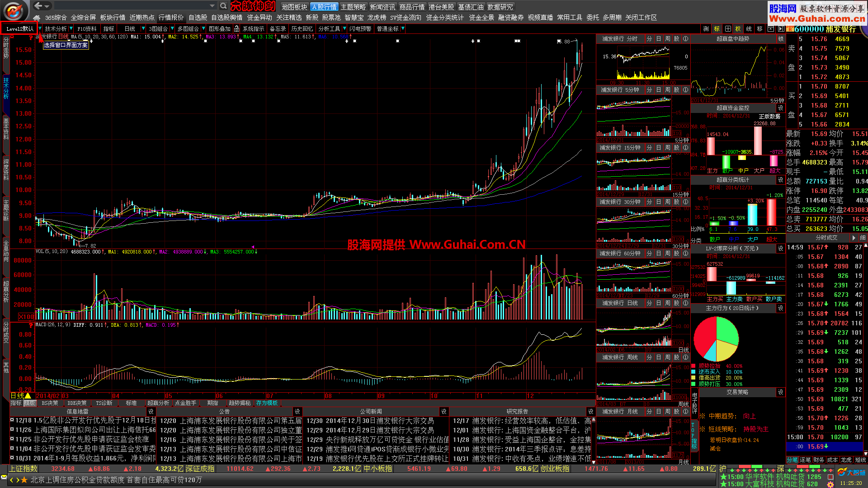Image resolution: width=868 pixels, height=488 pixels.
Task: Click the red list icon near ticker
Action: [x=830, y=477]
